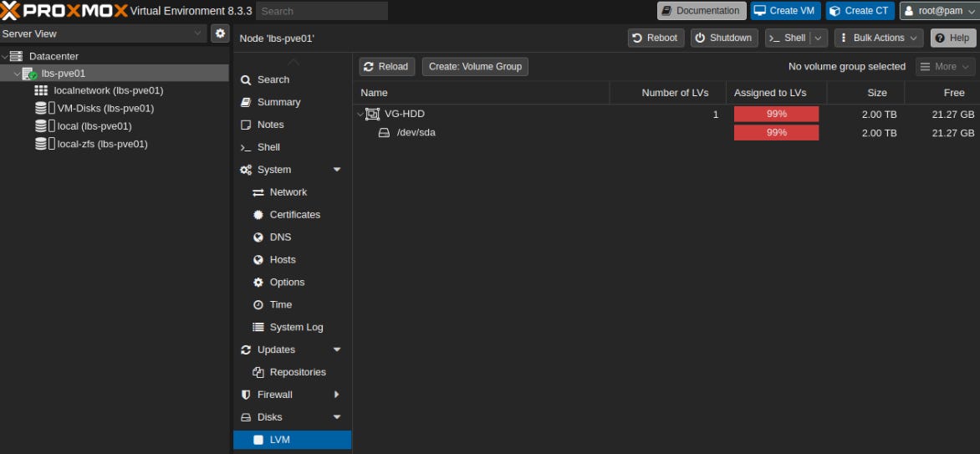Open the Bulk Actions dropdown
The height and width of the screenshot is (454, 980).
879,38
